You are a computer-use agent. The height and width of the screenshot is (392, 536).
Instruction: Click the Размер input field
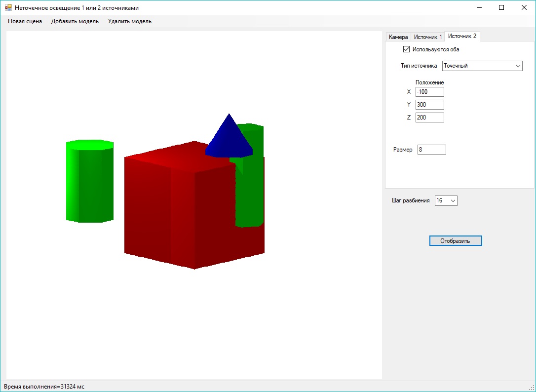(x=431, y=150)
